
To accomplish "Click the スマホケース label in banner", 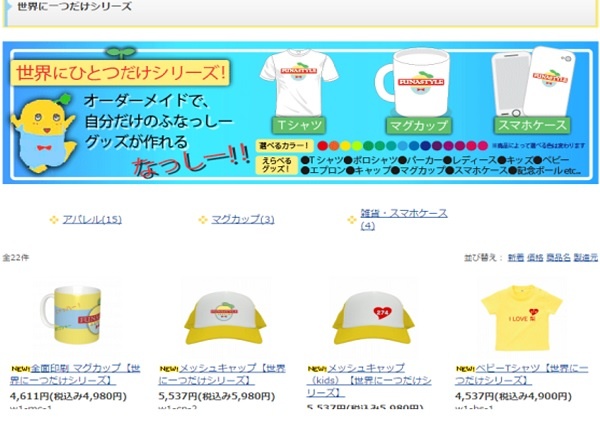I will pos(532,125).
